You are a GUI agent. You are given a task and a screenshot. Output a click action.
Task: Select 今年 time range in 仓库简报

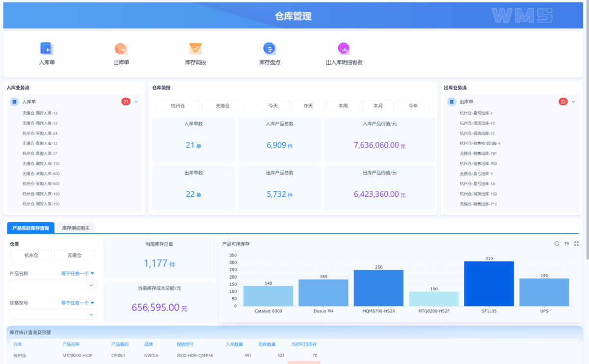click(x=413, y=105)
